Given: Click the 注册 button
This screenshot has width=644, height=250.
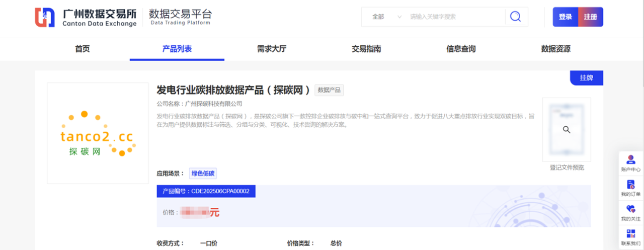Looking at the screenshot, I should pyautogui.click(x=591, y=17).
